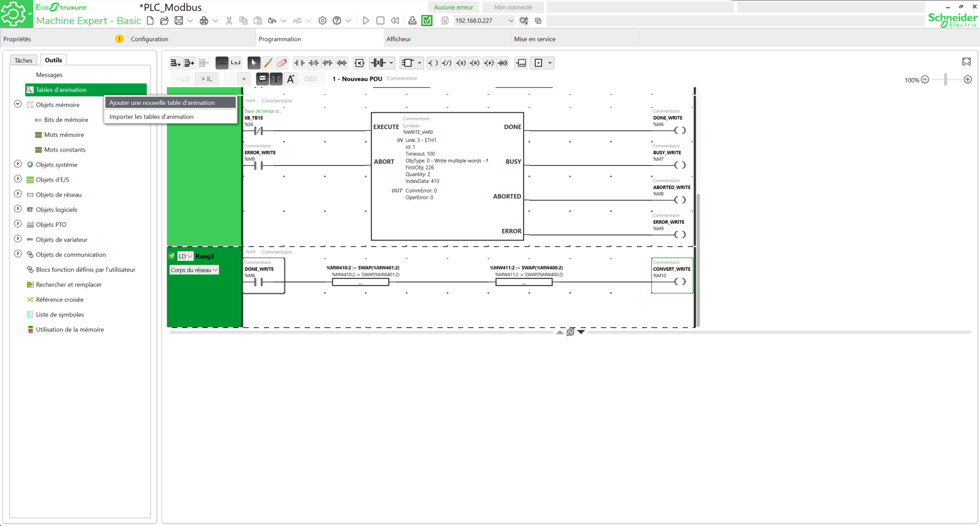Screen dimensions: 980x526
Task: Open the IP address 192.168.0.227 dropdown
Action: (511, 21)
